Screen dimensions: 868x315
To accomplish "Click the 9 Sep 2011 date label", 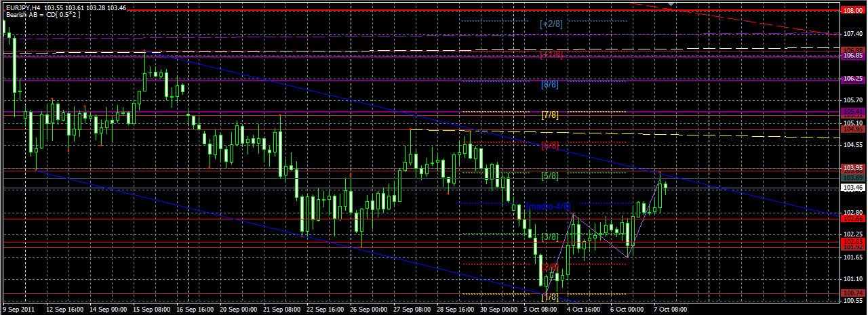I will pos(18,308).
